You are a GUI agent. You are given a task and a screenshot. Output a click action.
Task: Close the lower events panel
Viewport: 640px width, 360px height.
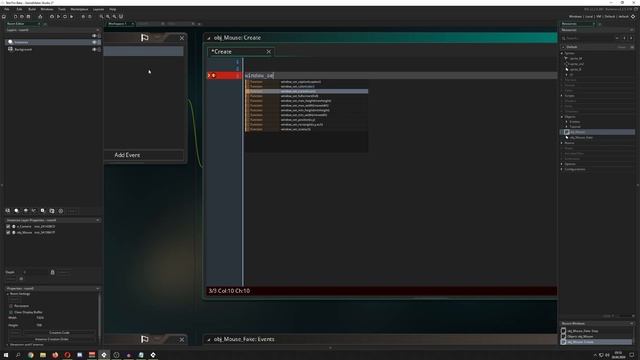[182, 340]
